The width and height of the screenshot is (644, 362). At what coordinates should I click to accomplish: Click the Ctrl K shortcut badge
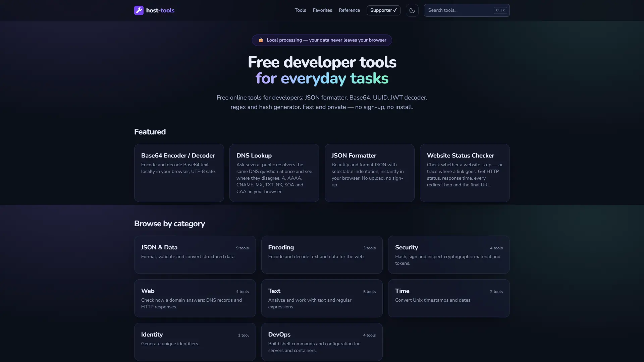[500, 10]
